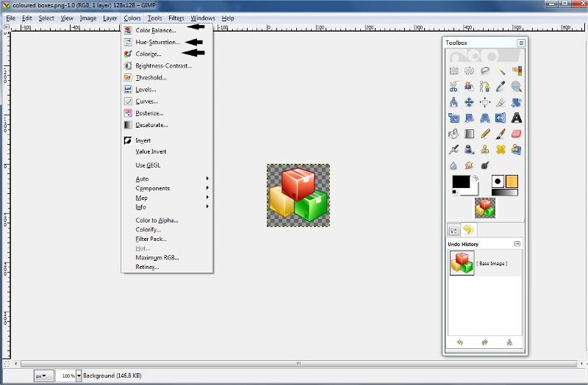588x385 pixels.
Task: Activate the Move tool
Action: tap(469, 102)
